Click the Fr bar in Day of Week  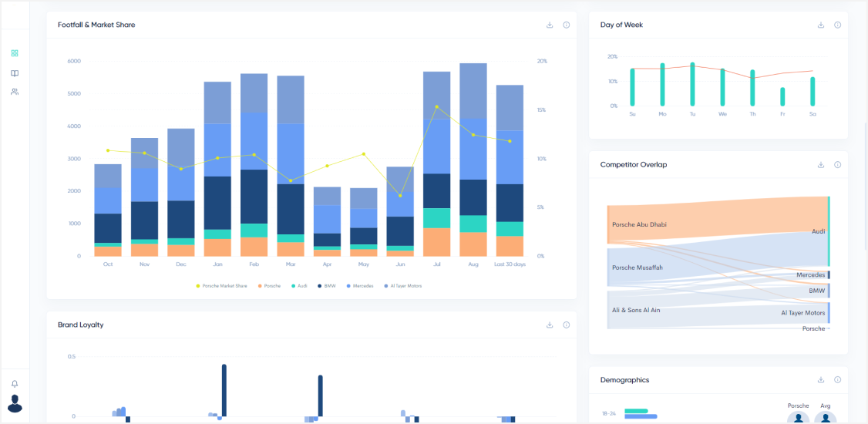782,97
